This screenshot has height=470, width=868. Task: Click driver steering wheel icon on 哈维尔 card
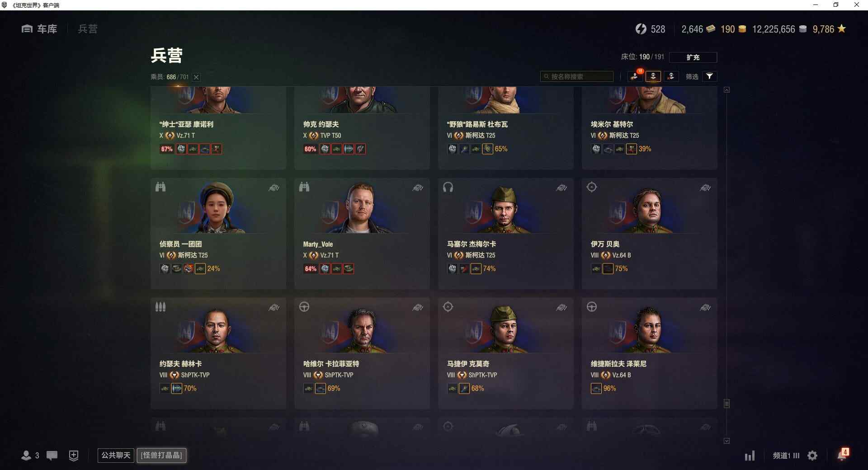[x=304, y=307]
